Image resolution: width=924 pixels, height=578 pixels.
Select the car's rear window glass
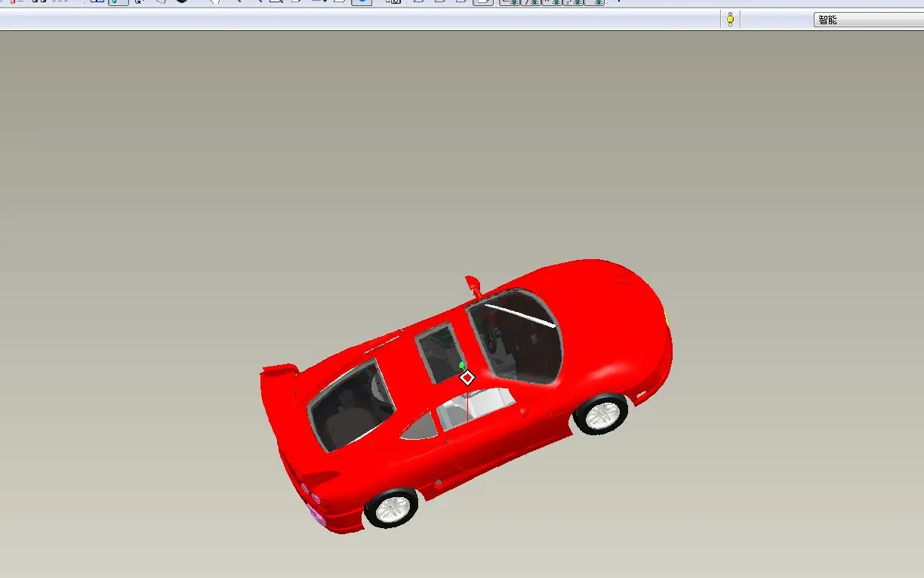tap(351, 406)
